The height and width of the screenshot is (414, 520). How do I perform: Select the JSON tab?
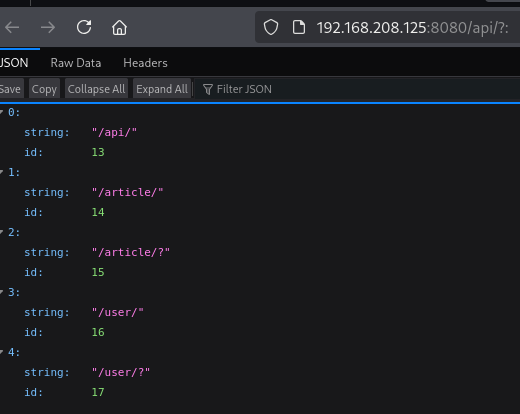coord(14,63)
